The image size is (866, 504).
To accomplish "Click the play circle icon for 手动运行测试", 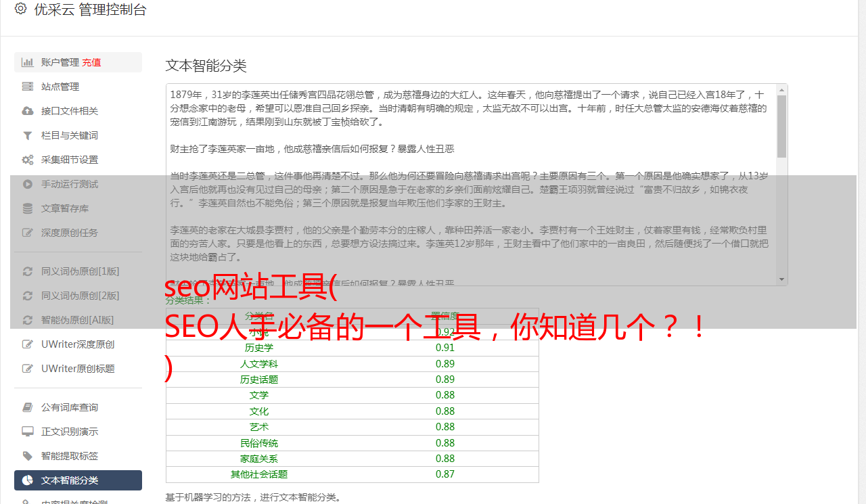I will (x=28, y=184).
